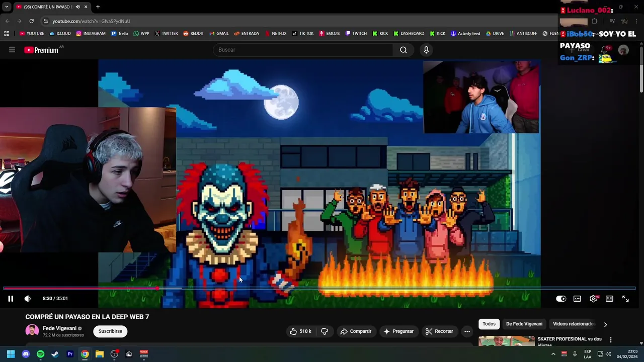Open clock showing 23:03 04/02/2026
Screen dimensions: 644x362
627,354
